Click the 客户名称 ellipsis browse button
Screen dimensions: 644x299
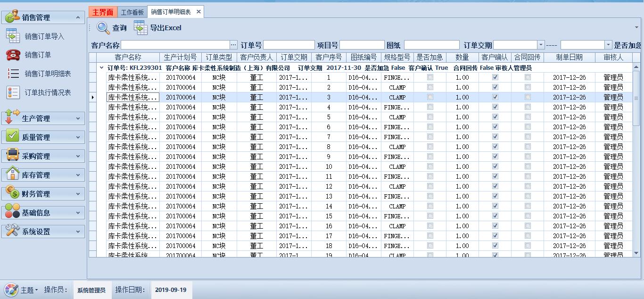(x=233, y=45)
